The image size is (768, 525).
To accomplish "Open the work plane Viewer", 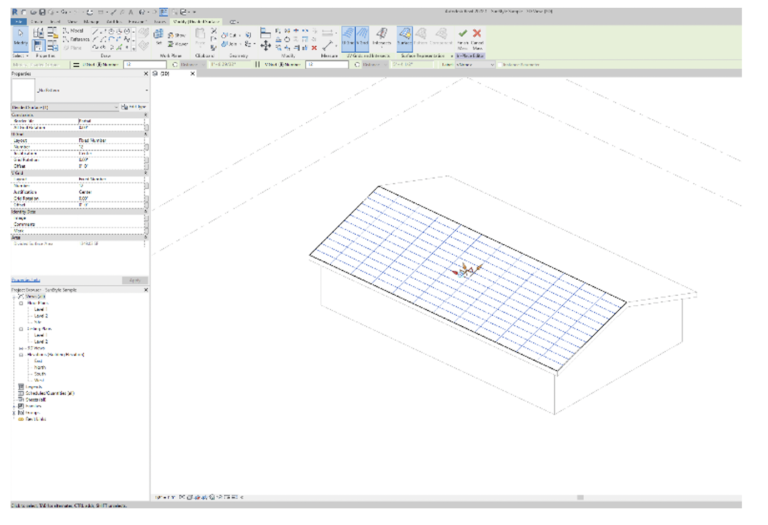I will point(177,44).
